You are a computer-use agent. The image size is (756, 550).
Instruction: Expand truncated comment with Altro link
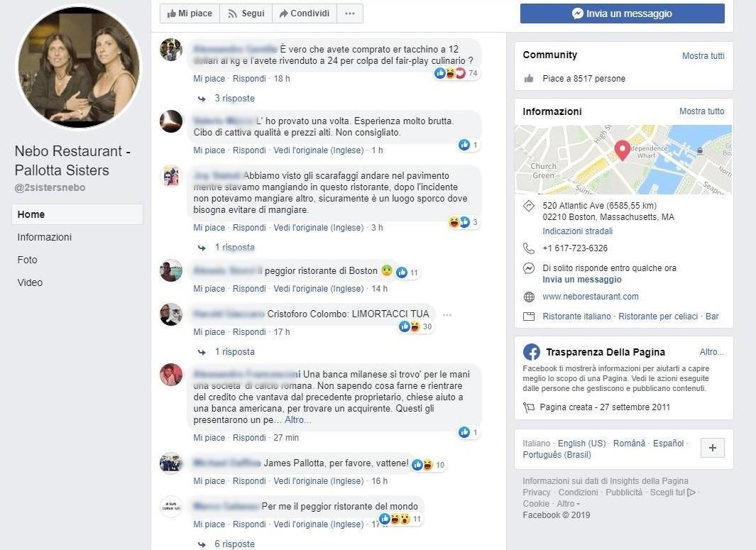pos(297,420)
